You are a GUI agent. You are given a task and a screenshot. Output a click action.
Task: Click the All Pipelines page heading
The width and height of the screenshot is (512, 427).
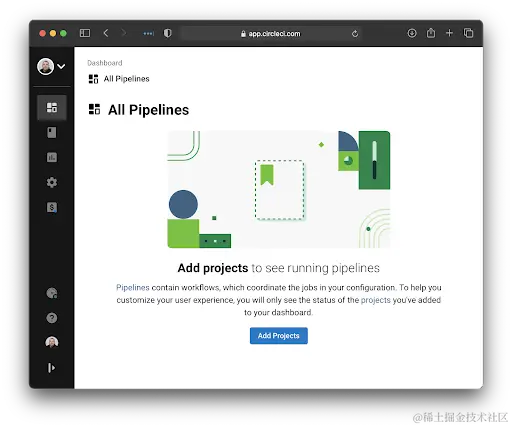tap(148, 110)
